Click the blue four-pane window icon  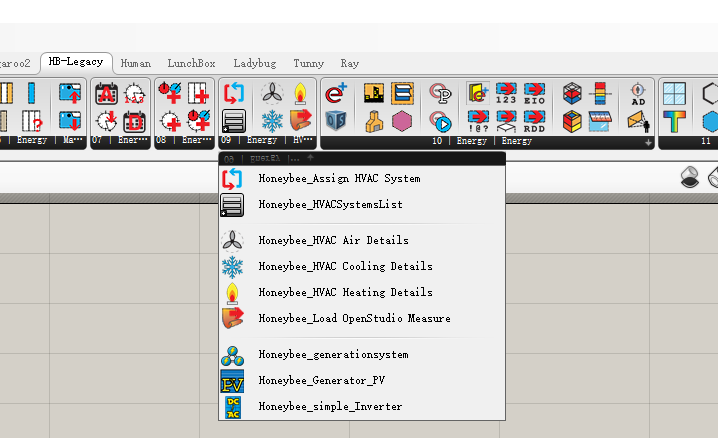point(674,94)
